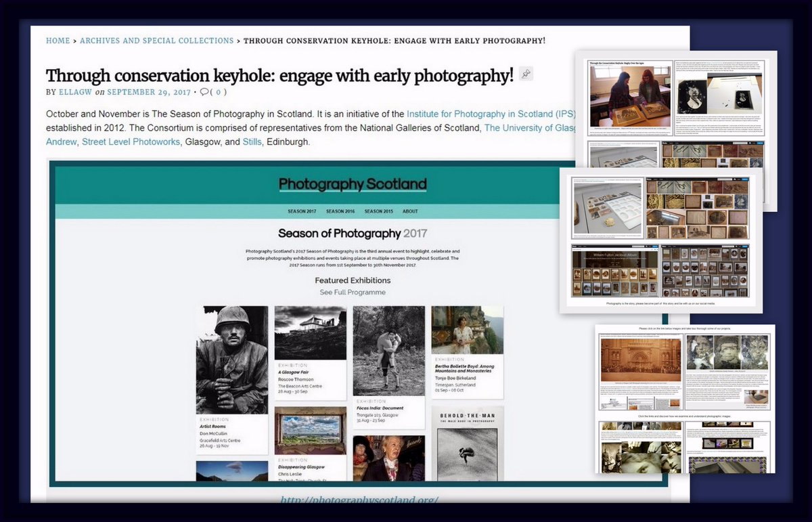Screen dimensions: 812x522
Task: Click Focus India: Document exhibition title
Action: (x=380, y=408)
